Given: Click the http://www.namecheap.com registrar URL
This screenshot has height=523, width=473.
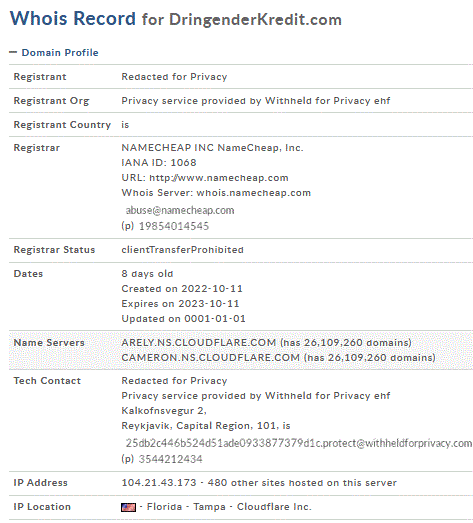Looking at the screenshot, I should pyautogui.click(x=219, y=178).
